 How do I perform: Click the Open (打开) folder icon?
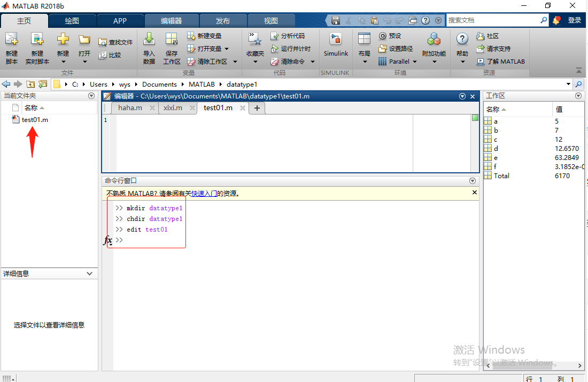click(x=84, y=40)
